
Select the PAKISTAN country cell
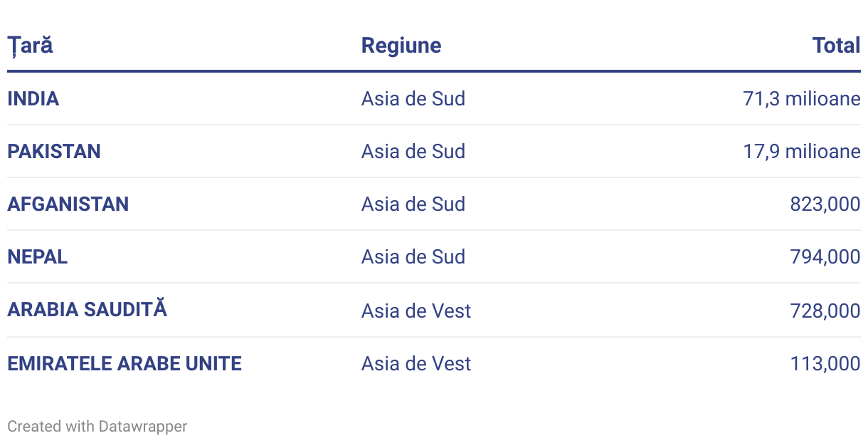pos(54,151)
